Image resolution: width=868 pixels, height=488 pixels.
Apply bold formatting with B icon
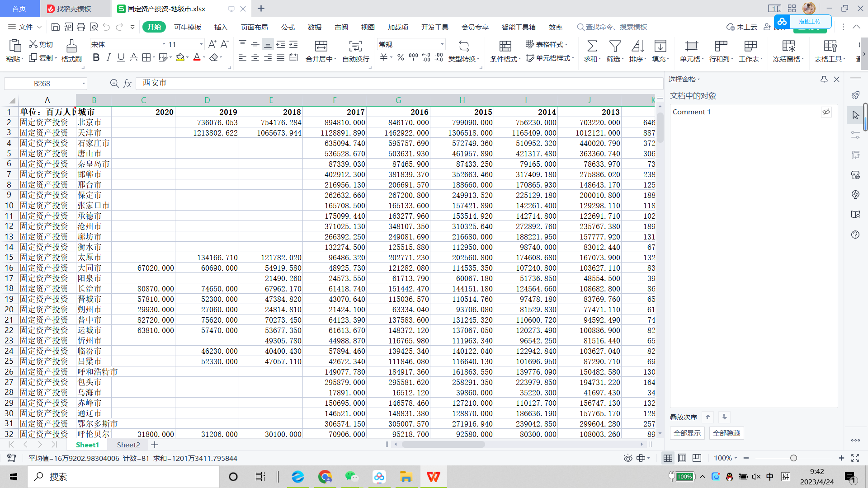[x=96, y=57]
